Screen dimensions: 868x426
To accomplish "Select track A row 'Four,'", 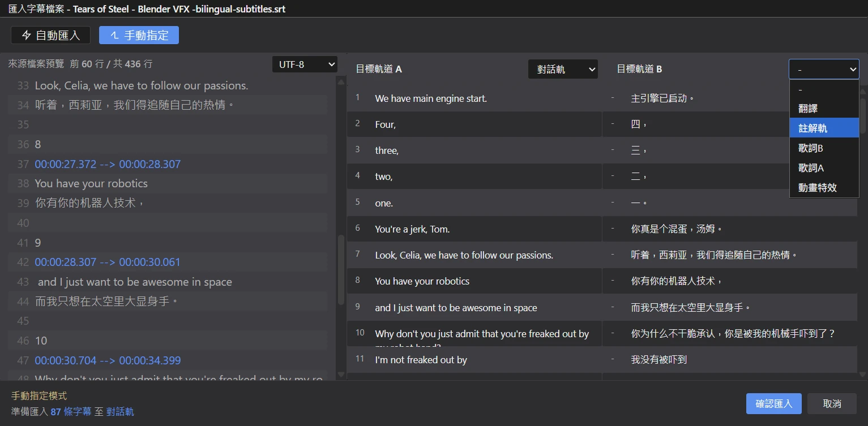I will (x=474, y=124).
